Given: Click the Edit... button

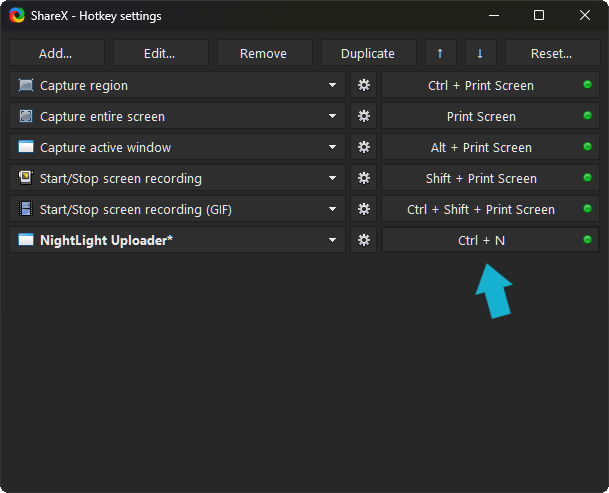Looking at the screenshot, I should click(160, 54).
